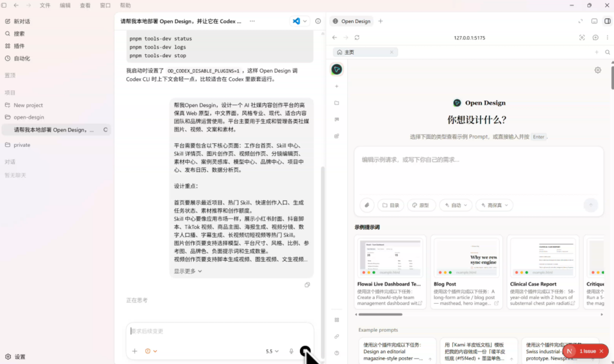Open the orange permission mode dropdown
614x364 pixels.
point(151,352)
